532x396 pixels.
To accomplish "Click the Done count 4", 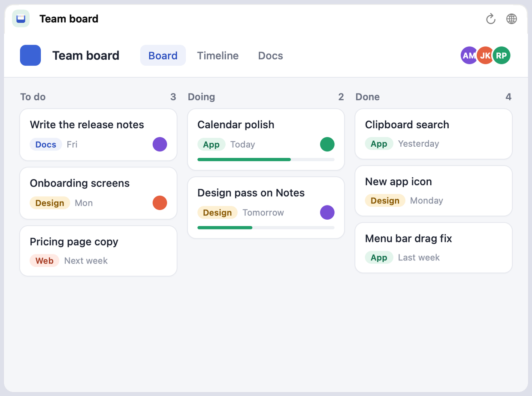I will (508, 97).
